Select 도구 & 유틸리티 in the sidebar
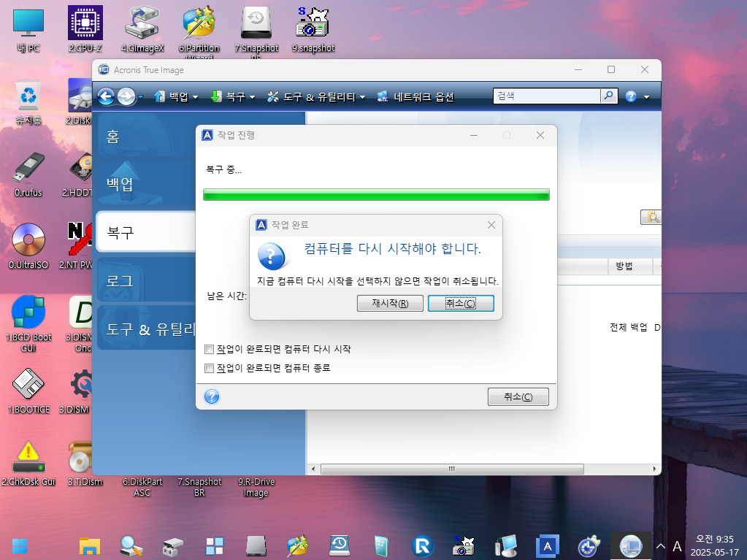 coord(145,329)
